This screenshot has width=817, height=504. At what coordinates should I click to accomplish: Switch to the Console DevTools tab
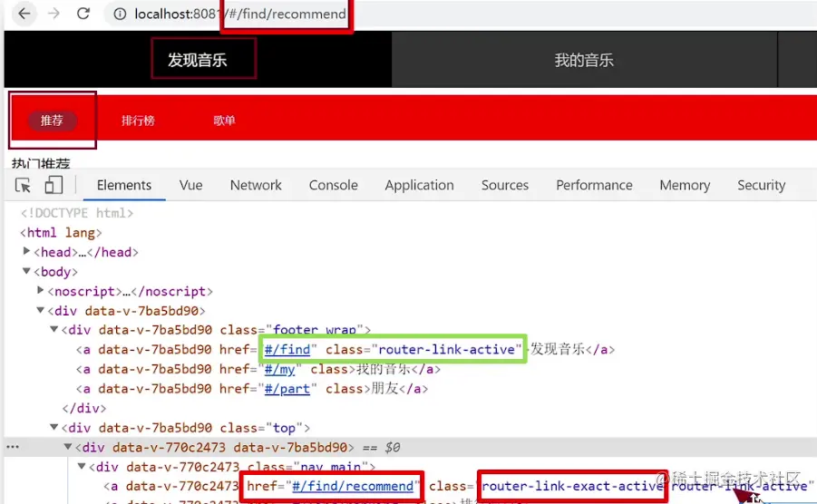click(334, 185)
